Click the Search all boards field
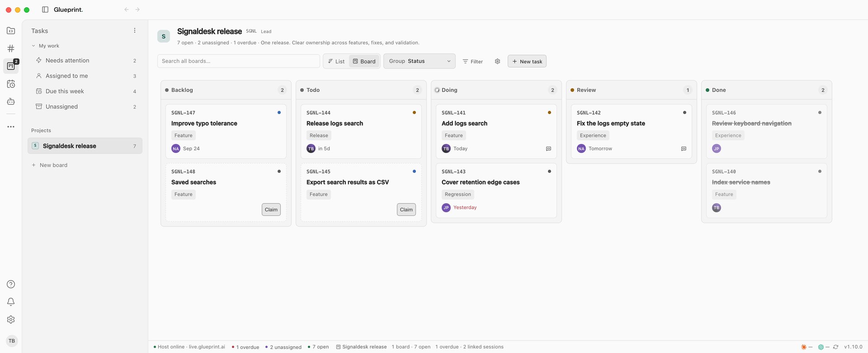This screenshot has width=868, height=353. coord(239,61)
